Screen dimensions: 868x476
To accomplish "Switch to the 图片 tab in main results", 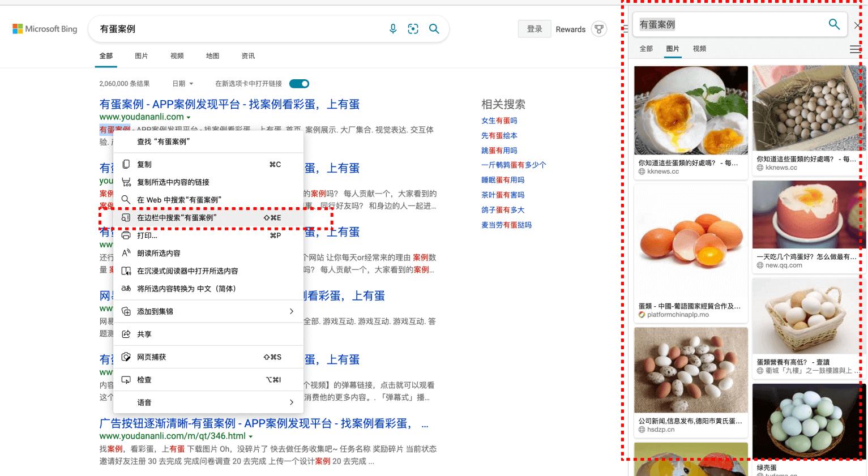I will pos(142,56).
